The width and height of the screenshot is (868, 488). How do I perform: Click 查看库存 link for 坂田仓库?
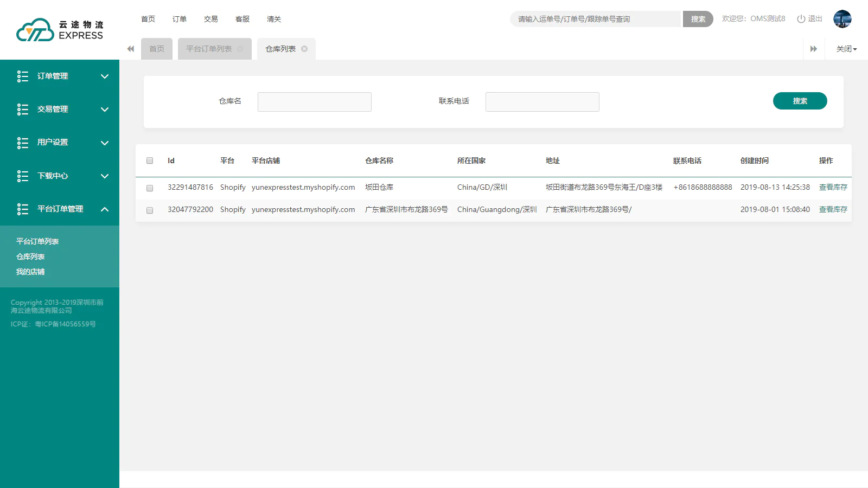(x=833, y=187)
